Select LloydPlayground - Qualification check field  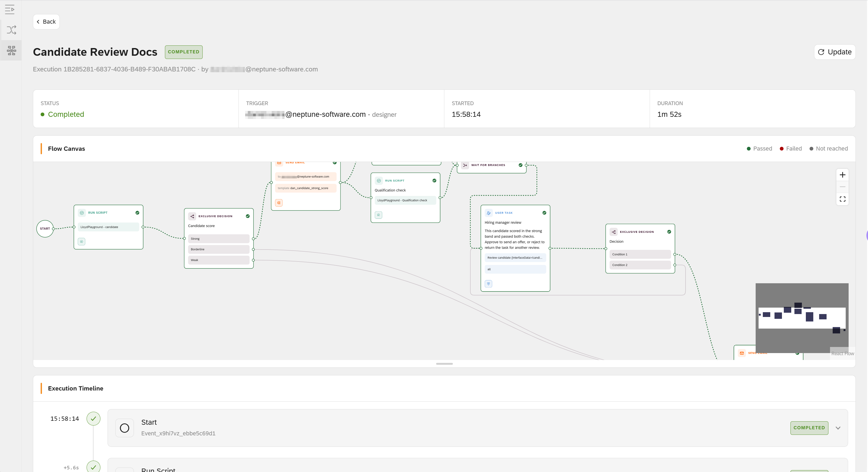(x=405, y=200)
